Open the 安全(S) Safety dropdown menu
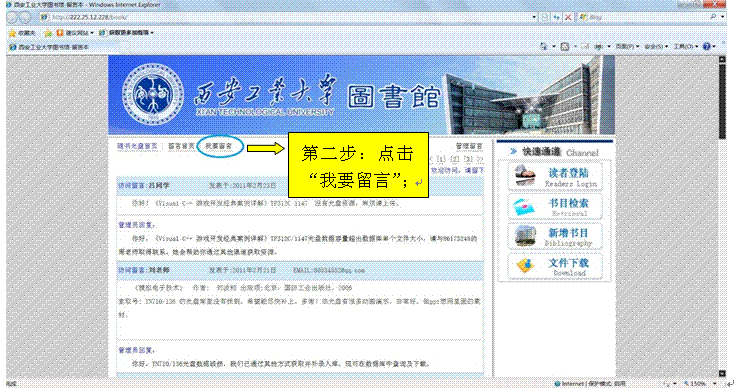Image resolution: width=735 pixels, height=388 pixels. click(656, 46)
